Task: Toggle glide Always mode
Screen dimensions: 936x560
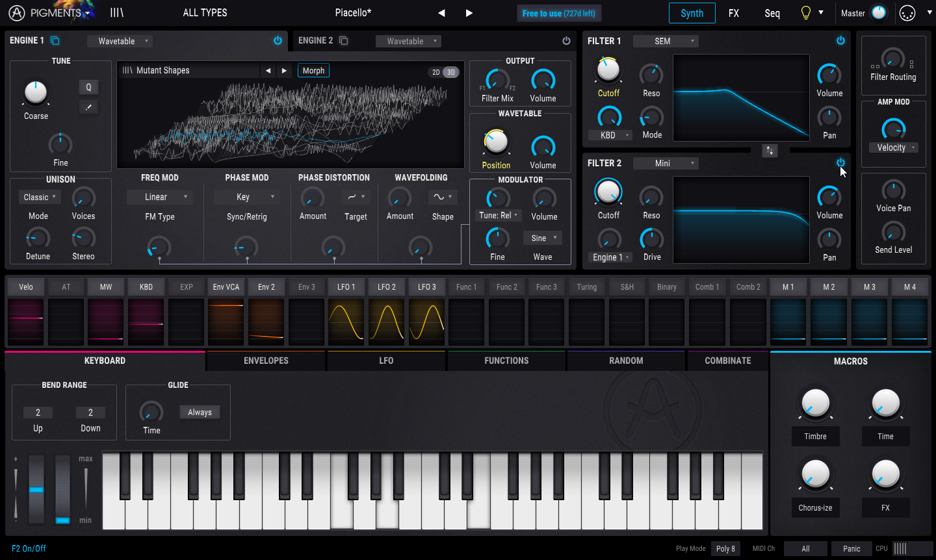Action: pos(200,412)
